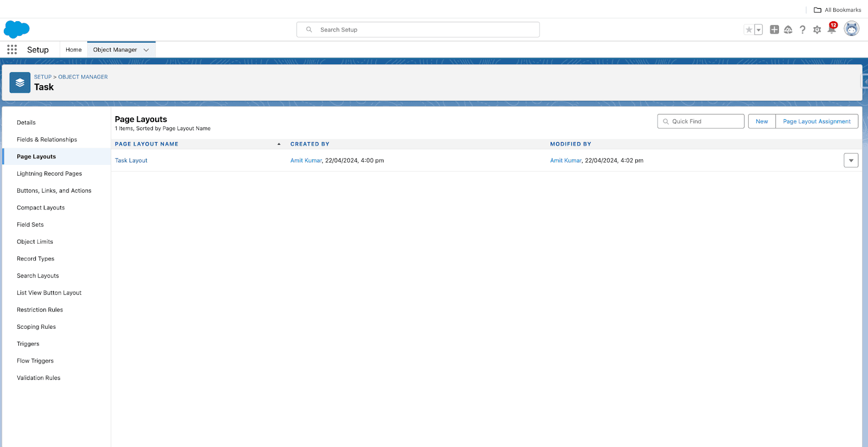Click the Page Layout Assignment button

[816, 122]
